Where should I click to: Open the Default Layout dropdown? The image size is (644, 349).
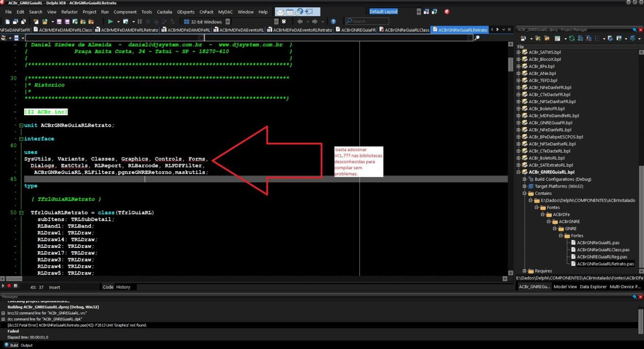click(x=419, y=12)
